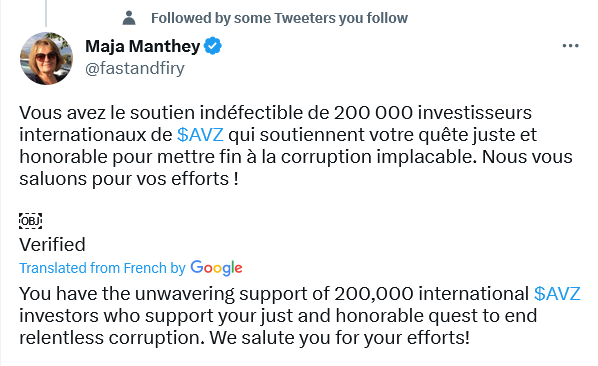
Task: Select the Verified label below OBJ
Action: [52, 245]
